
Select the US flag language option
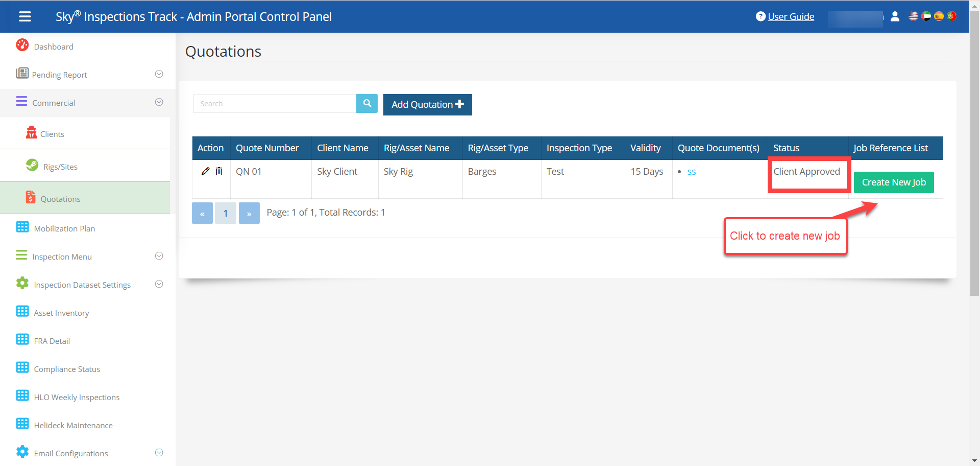click(x=913, y=16)
